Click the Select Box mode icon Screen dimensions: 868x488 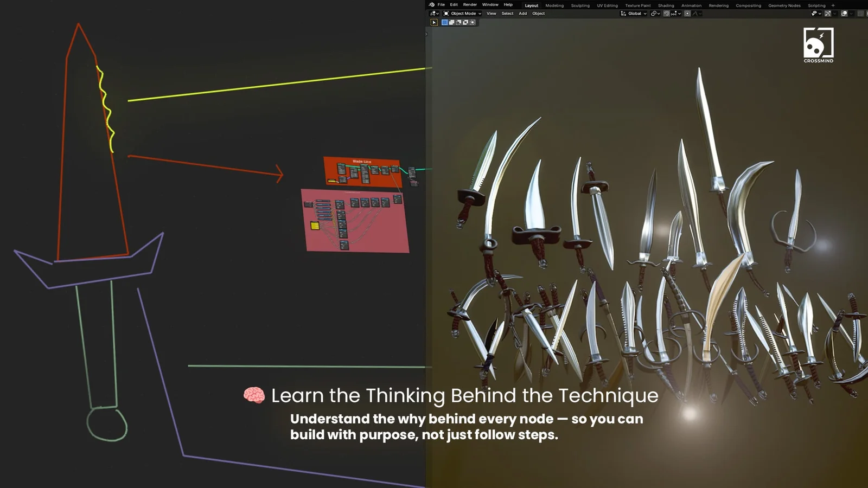click(445, 22)
